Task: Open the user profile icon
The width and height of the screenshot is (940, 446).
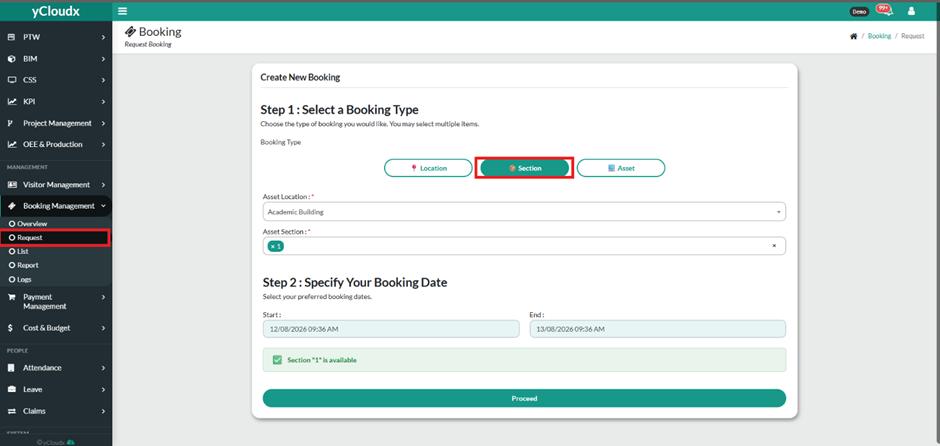Action: (911, 11)
